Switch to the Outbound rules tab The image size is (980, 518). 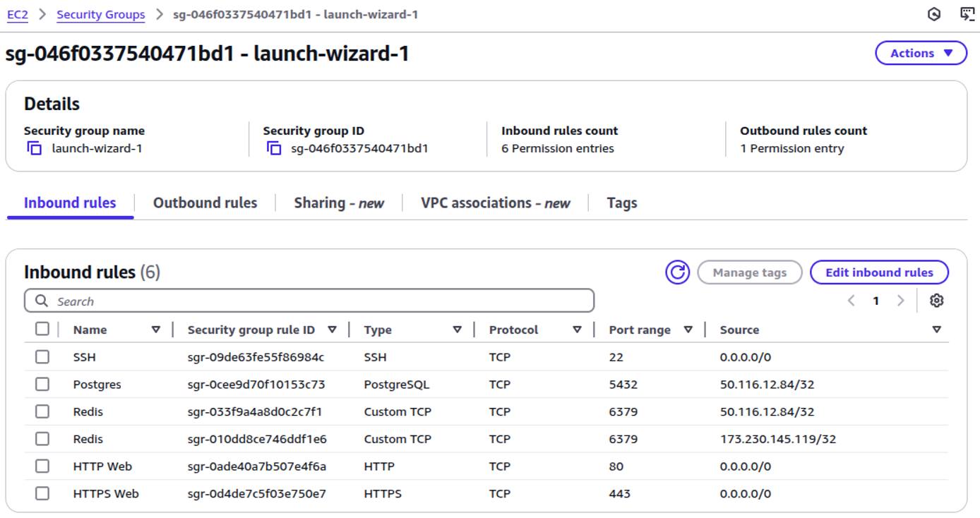point(204,203)
